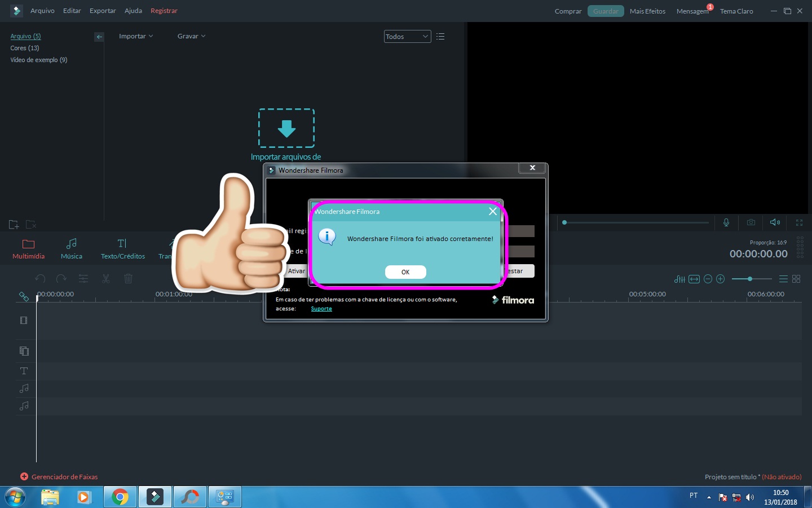Click the Comprar link in the top bar
812x508 pixels.
[x=568, y=11]
